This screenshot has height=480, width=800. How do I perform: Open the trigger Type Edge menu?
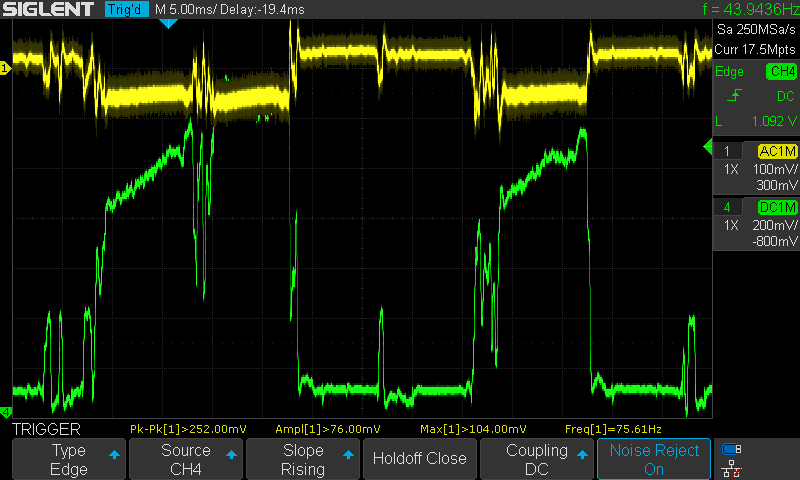(69, 459)
